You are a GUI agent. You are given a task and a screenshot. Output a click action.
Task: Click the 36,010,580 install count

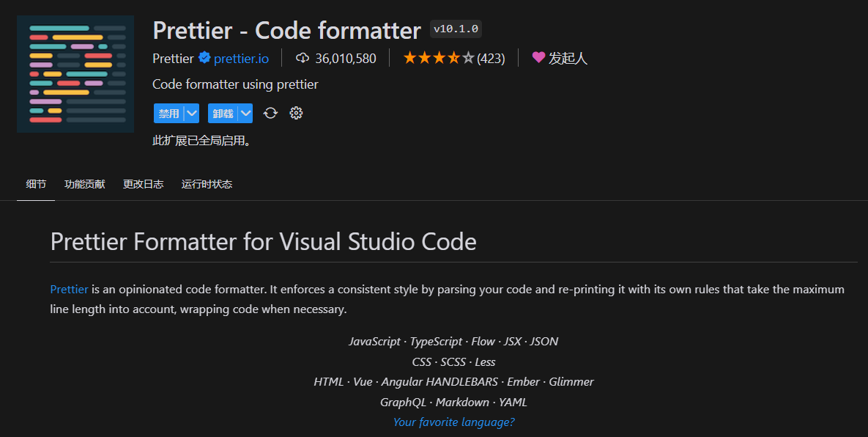pyautogui.click(x=346, y=58)
